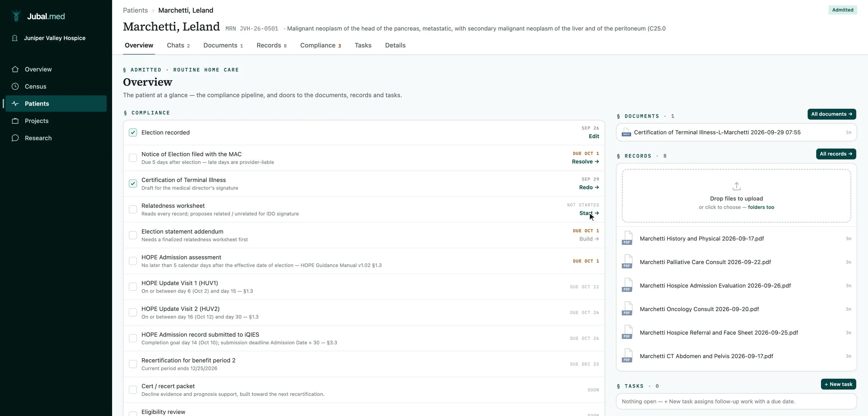Image resolution: width=868 pixels, height=416 pixels.
Task: Click PDF icon for Marchetti Palliative Care Consult
Action: (x=627, y=262)
